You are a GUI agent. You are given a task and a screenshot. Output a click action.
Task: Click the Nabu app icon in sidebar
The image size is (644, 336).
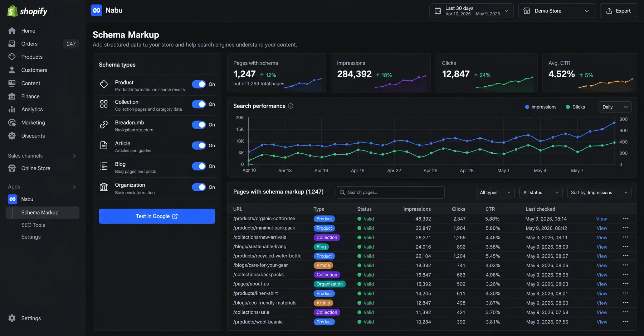pyautogui.click(x=13, y=200)
